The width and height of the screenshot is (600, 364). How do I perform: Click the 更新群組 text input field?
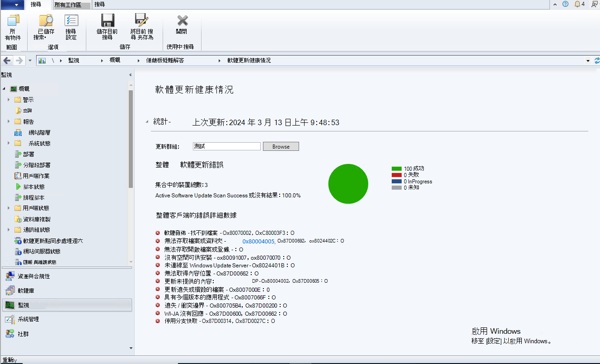tap(227, 146)
